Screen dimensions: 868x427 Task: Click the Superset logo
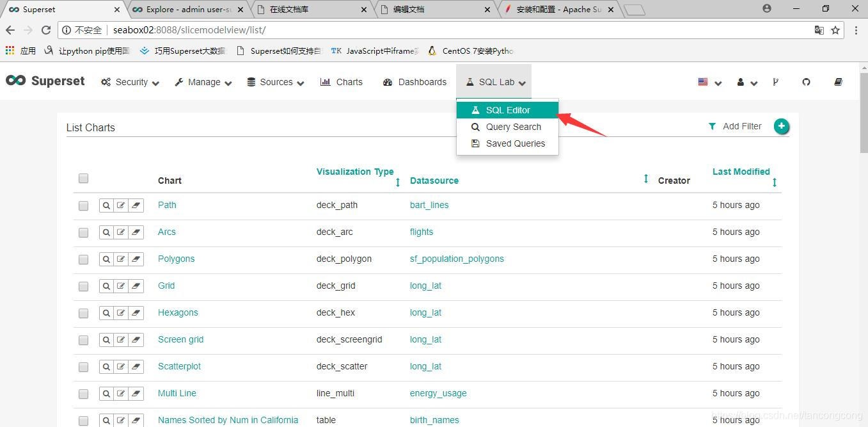(x=45, y=81)
